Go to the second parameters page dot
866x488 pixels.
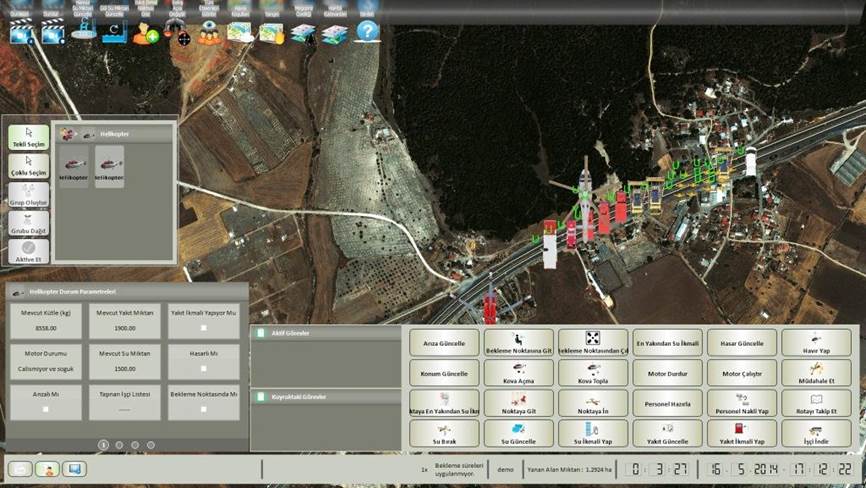[119, 444]
